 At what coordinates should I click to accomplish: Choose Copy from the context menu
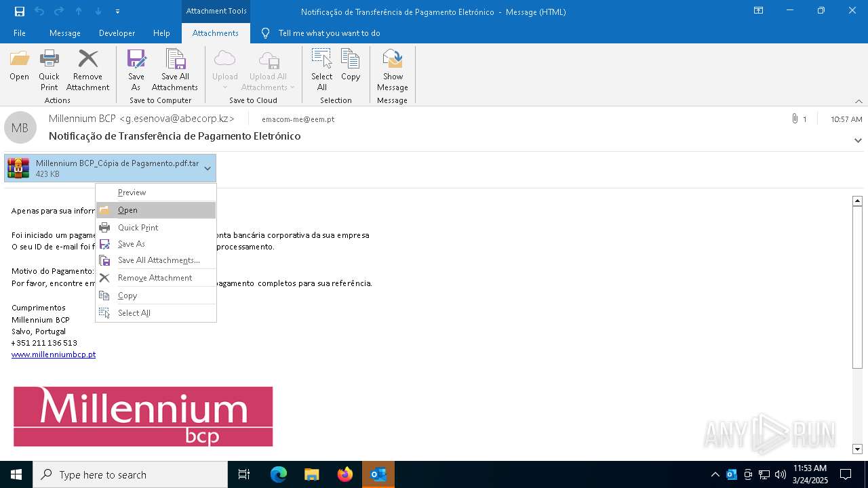(156, 296)
